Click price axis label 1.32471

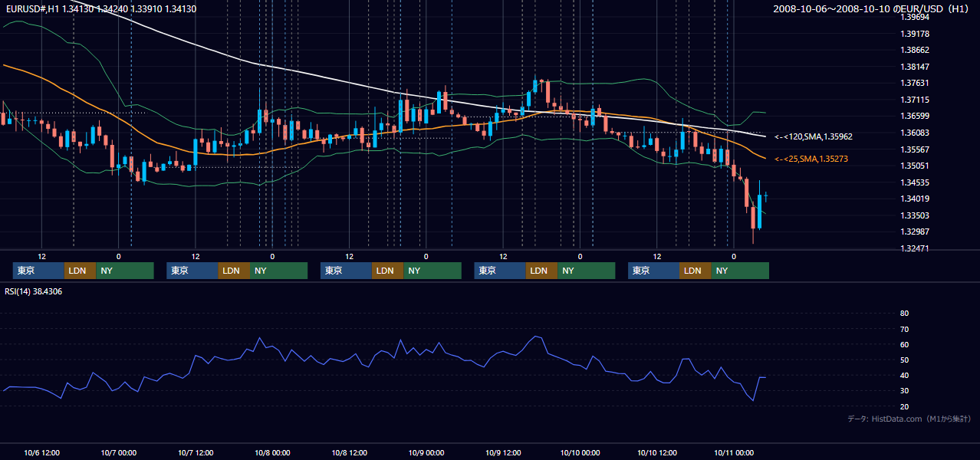(x=915, y=248)
